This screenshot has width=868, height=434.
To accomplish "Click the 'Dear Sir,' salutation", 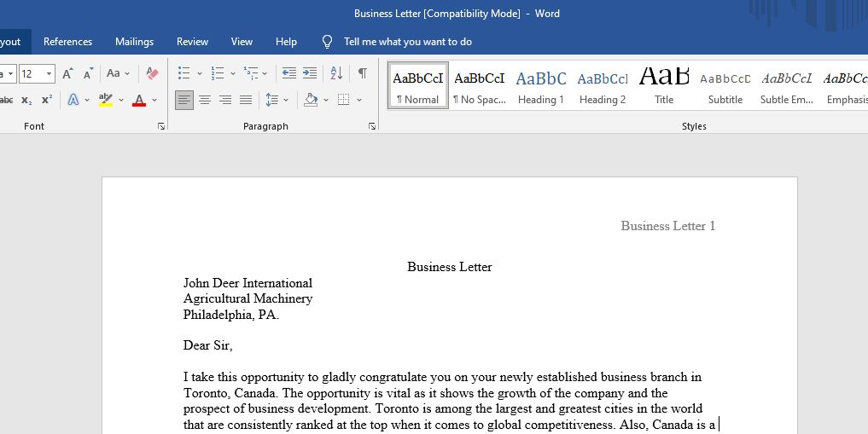I will (208, 345).
